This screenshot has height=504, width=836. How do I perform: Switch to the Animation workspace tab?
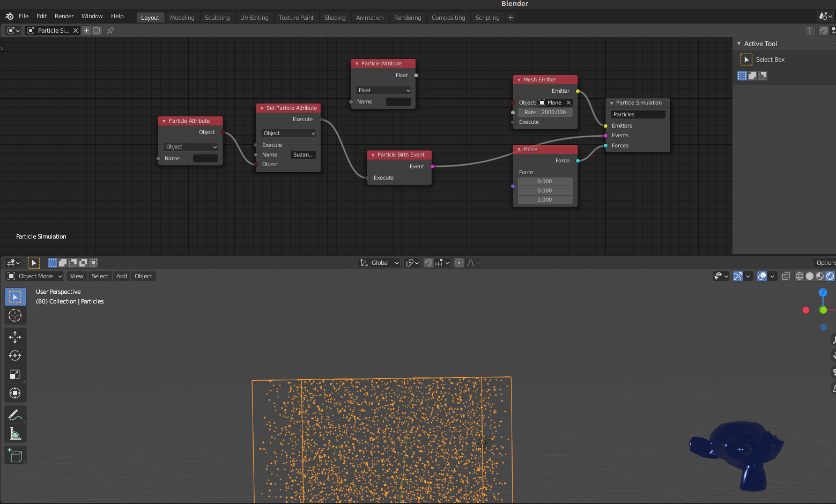click(x=369, y=18)
